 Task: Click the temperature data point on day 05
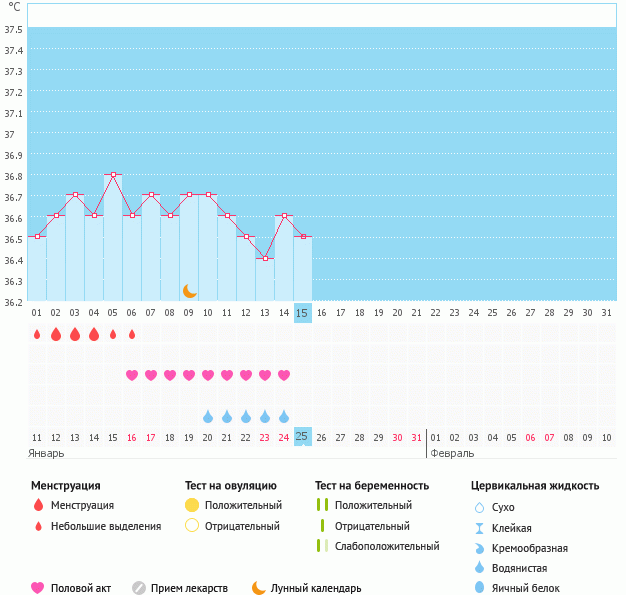(x=113, y=174)
